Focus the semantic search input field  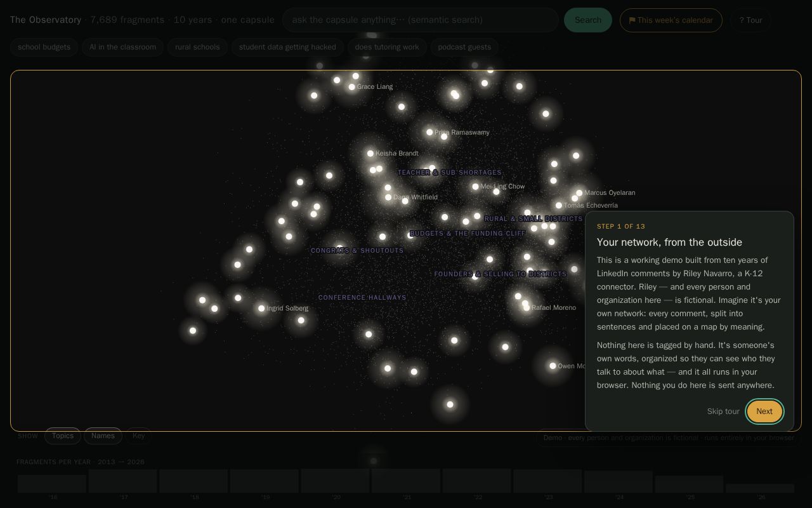click(x=420, y=20)
